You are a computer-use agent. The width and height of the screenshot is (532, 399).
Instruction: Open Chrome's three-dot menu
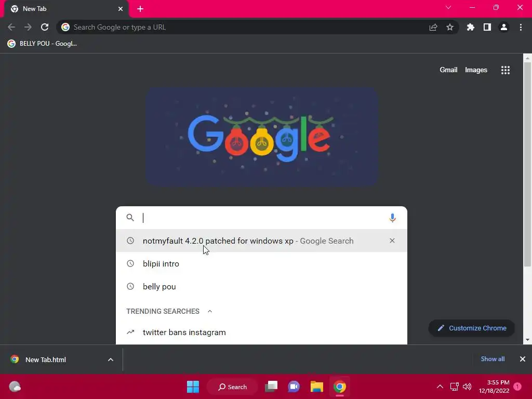(521, 27)
